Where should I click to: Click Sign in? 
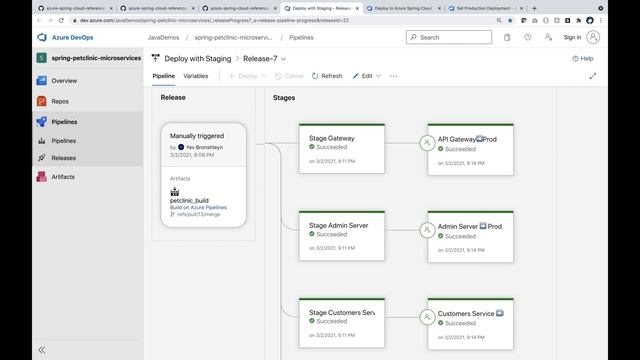[x=572, y=37]
